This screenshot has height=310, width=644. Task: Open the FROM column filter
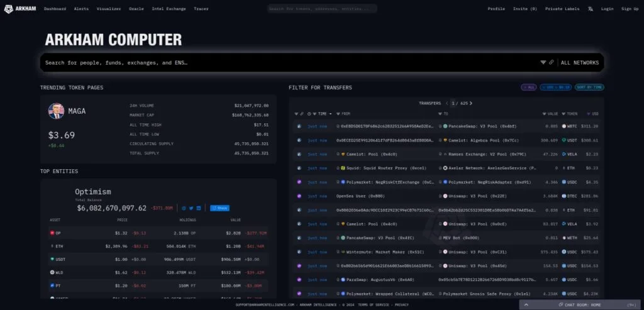[338, 114]
